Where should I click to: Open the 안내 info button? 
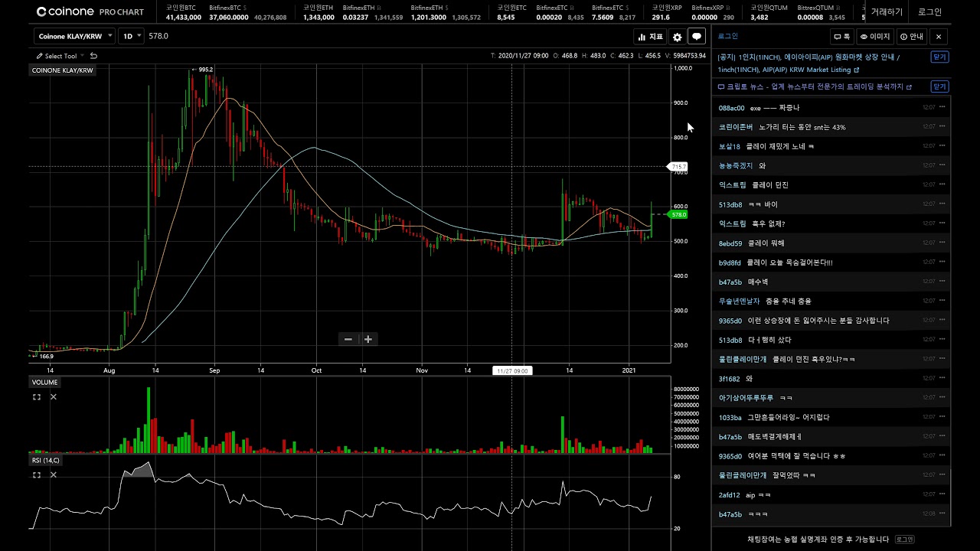click(912, 36)
